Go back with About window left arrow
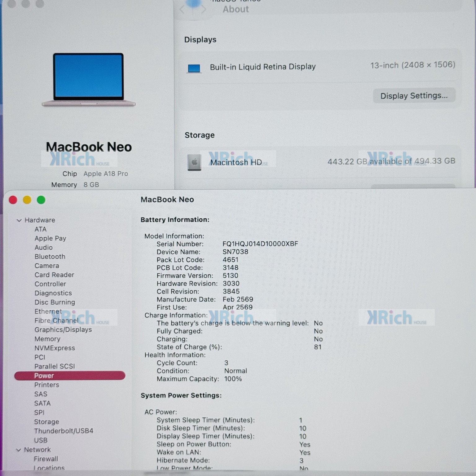Image resolution: width=476 pixels, height=476 pixels. [182, 10]
